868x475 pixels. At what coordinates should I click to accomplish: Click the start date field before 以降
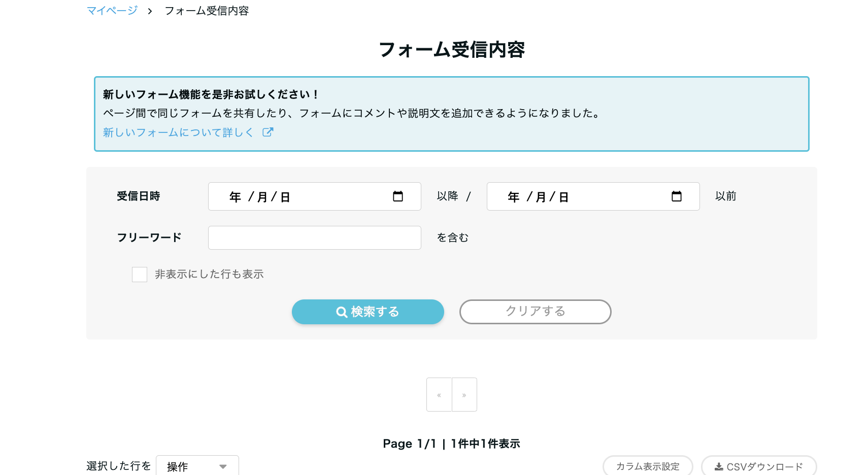315,196
